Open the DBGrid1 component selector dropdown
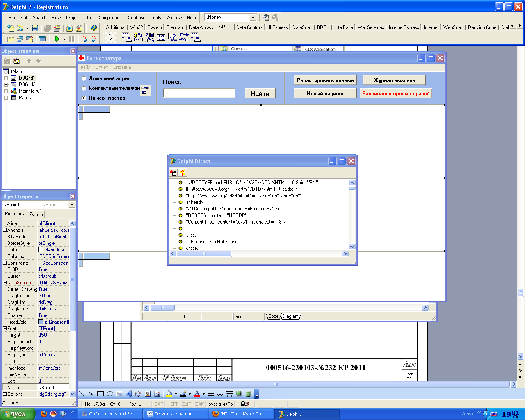The height and width of the screenshot is (420, 525). pyautogui.click(x=72, y=204)
